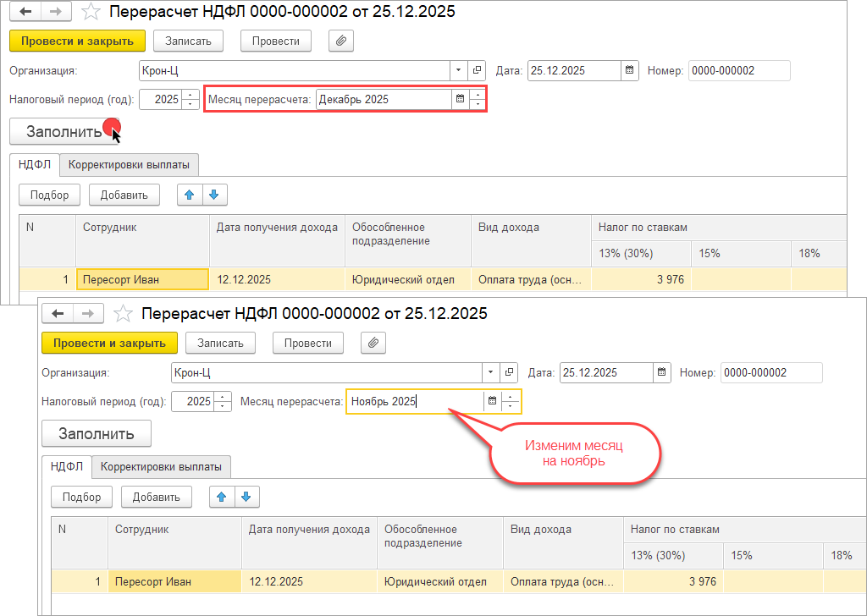This screenshot has width=867, height=616.
Task: Move row up with blue arrow, lower window
Action: pyautogui.click(x=221, y=497)
